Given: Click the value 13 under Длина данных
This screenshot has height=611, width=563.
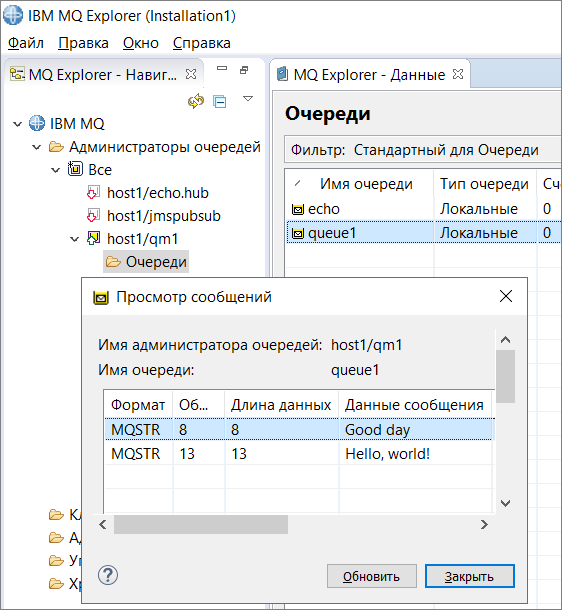Looking at the screenshot, I should [239, 453].
